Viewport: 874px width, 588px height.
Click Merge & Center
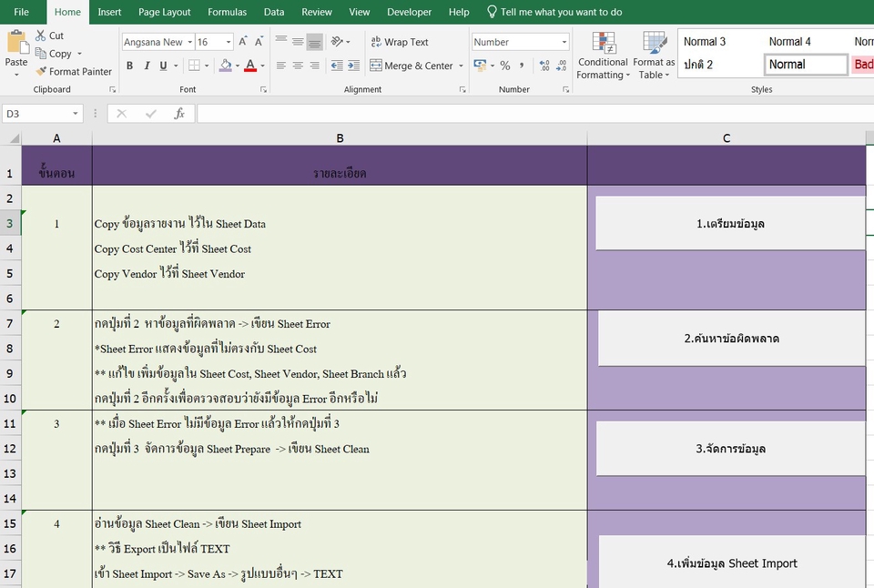[412, 66]
